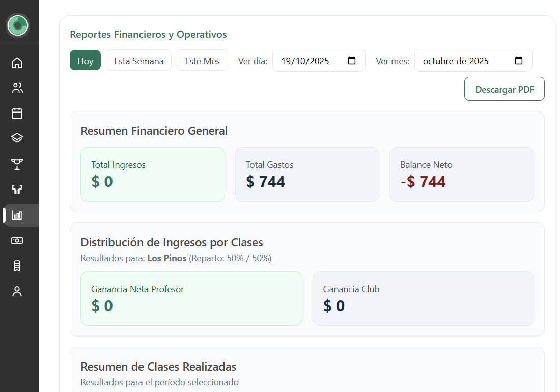
Task: Switch filter to Este Mes
Action: 202,61
